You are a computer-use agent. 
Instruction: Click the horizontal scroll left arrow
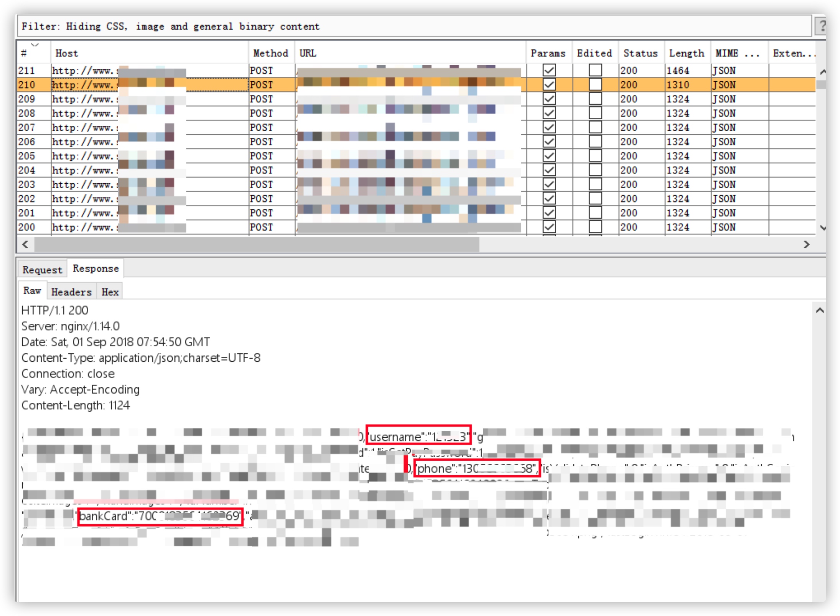[x=25, y=244]
